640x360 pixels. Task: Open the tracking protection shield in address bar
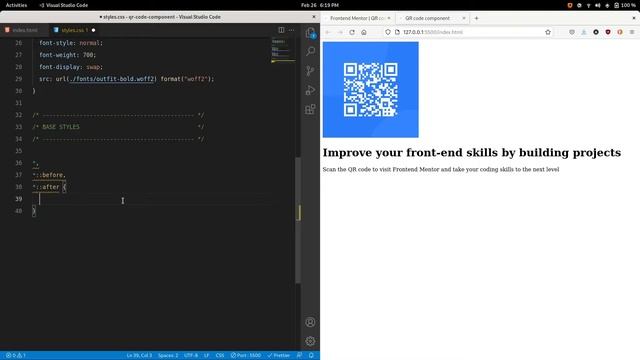click(388, 32)
